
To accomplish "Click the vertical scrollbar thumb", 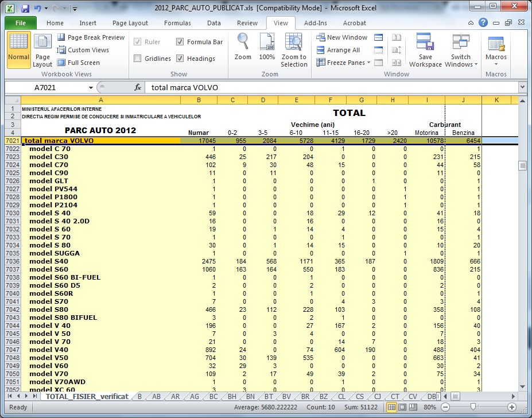I will (x=522, y=165).
